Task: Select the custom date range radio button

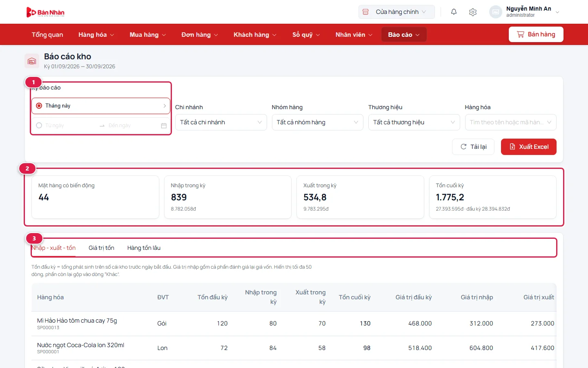Action: [x=39, y=126]
